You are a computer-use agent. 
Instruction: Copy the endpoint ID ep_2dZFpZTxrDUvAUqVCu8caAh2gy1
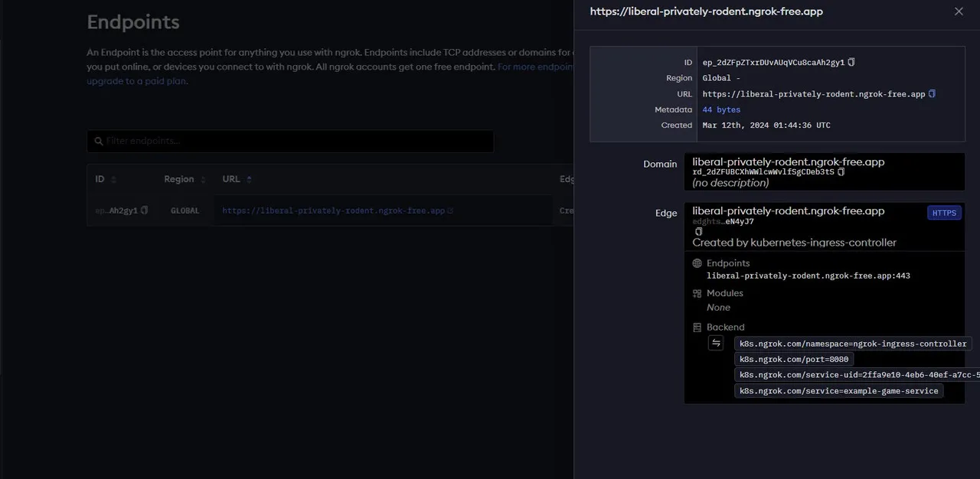click(851, 62)
